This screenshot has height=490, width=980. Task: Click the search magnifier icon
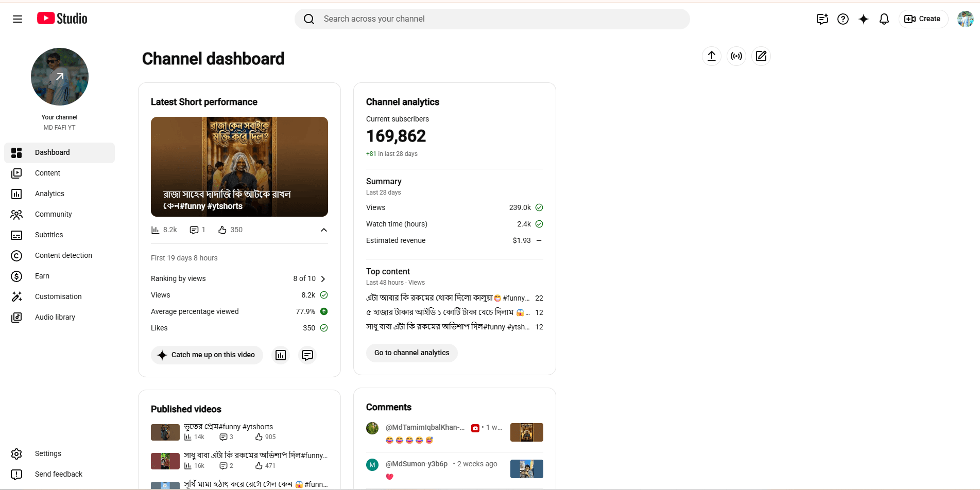[309, 19]
